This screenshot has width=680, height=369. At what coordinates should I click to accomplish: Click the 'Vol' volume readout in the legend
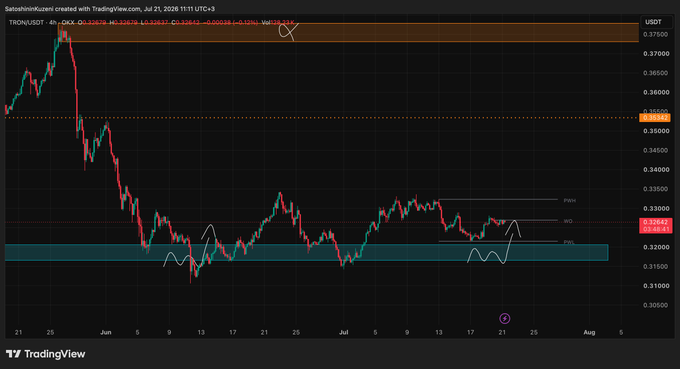point(278,22)
